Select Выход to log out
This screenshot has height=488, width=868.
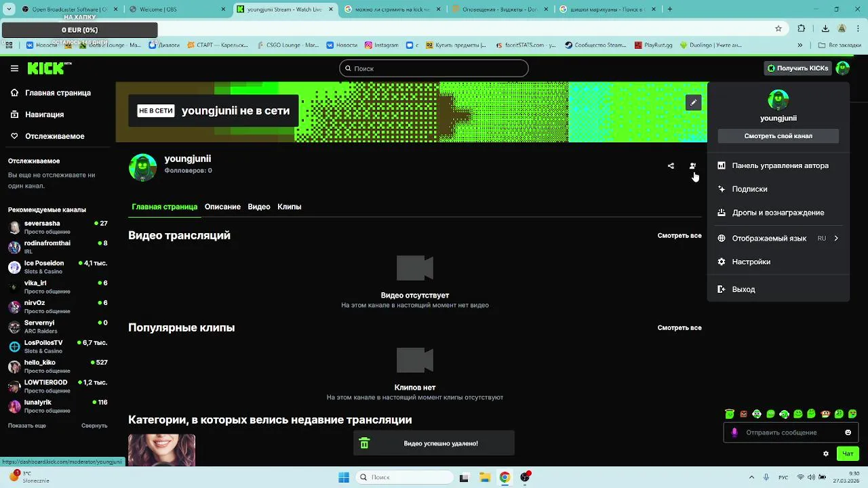tap(778, 289)
